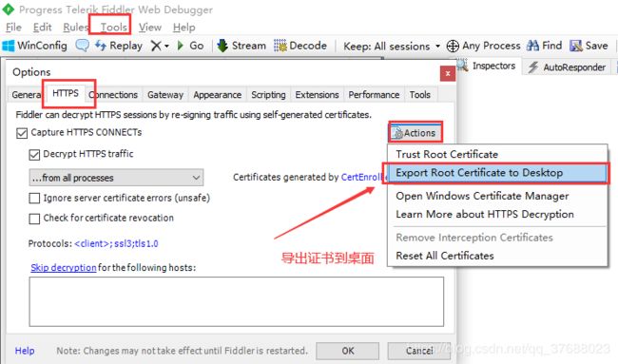Open the Help menu
Screen dimensions: 618x364
(x=183, y=28)
